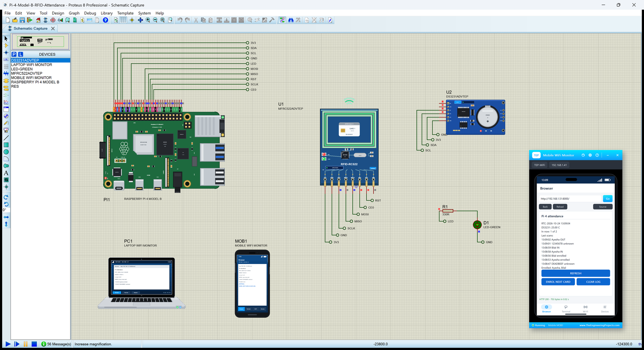Click the Go button in Mobile WiFi Monitor
The image size is (644, 350).
608,198
